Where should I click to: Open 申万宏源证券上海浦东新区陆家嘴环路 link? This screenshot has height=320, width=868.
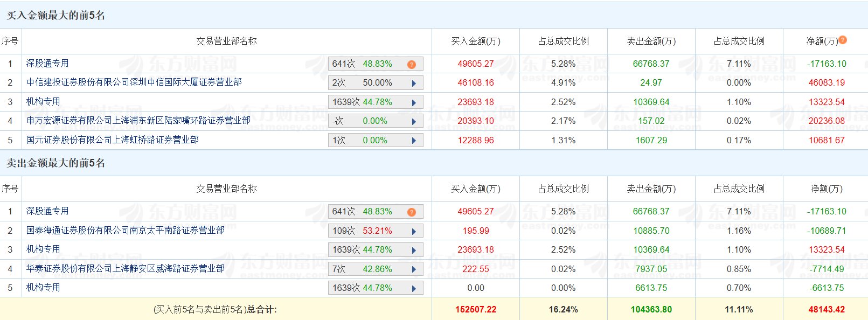(138, 121)
